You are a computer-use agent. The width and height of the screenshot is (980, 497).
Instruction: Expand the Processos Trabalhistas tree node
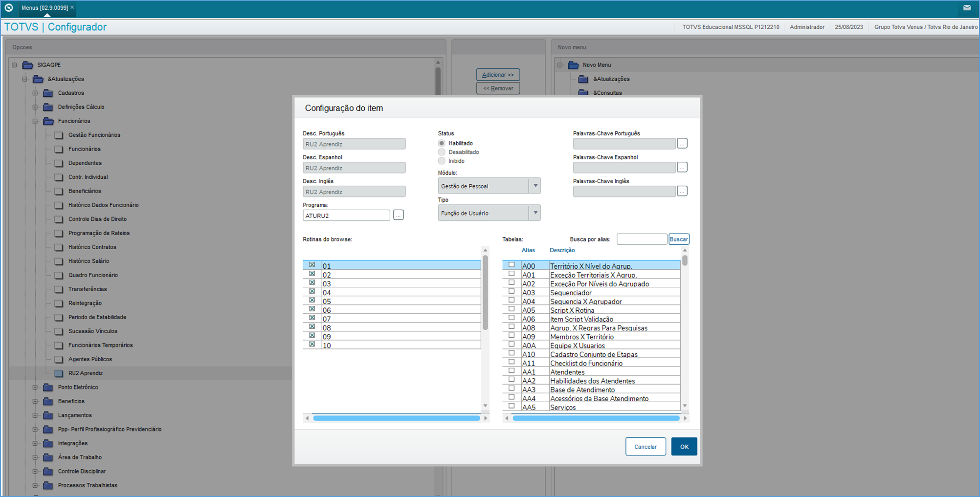[x=35, y=486]
